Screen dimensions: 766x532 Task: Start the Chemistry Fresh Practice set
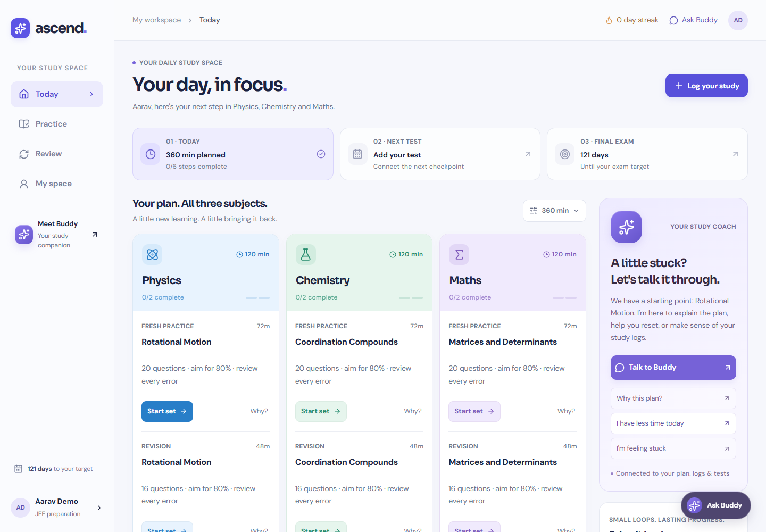[x=321, y=411]
